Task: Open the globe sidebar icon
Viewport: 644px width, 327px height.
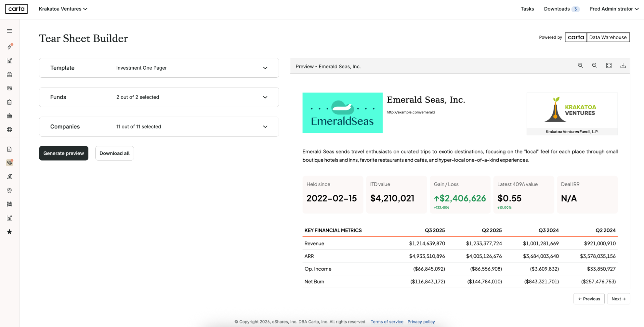Action: (x=10, y=130)
